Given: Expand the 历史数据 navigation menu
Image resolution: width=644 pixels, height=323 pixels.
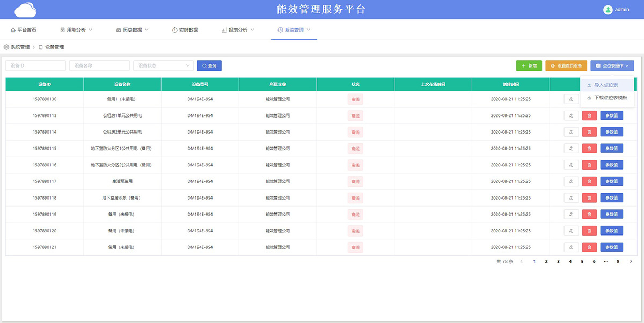Looking at the screenshot, I should pos(132,30).
